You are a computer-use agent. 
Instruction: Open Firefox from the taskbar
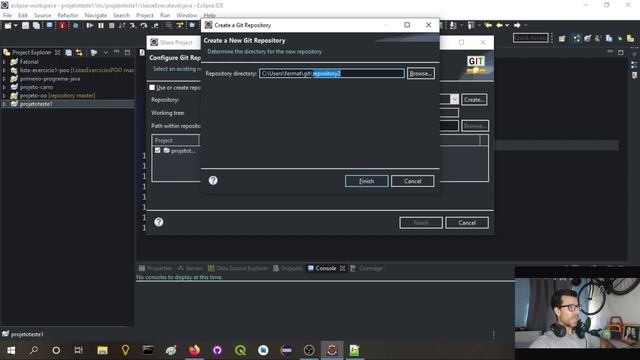194,350
